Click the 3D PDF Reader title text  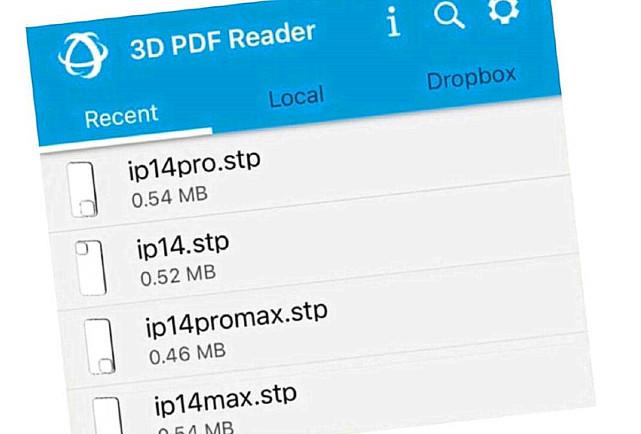click(223, 41)
